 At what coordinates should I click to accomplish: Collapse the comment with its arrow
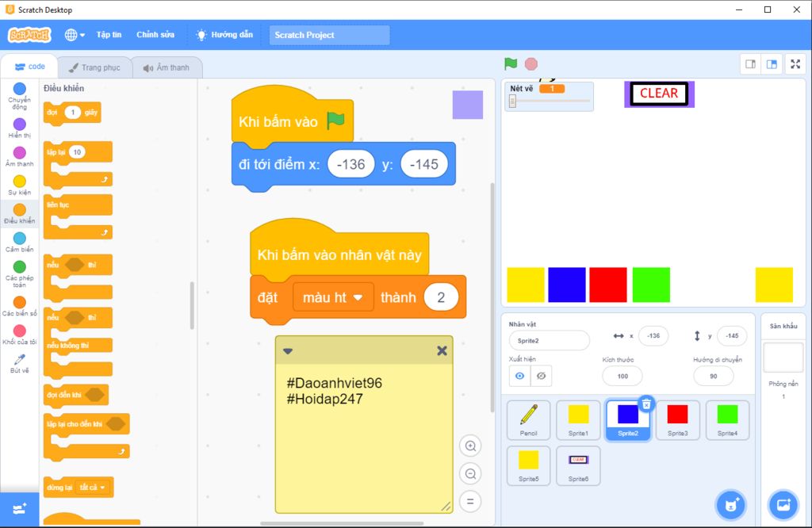click(288, 351)
